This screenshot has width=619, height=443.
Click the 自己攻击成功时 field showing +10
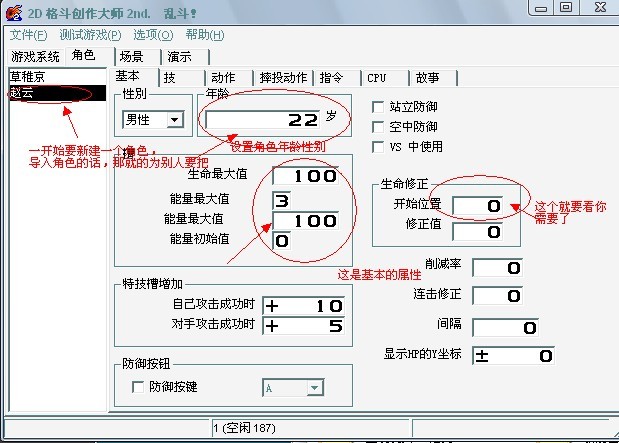pos(304,306)
